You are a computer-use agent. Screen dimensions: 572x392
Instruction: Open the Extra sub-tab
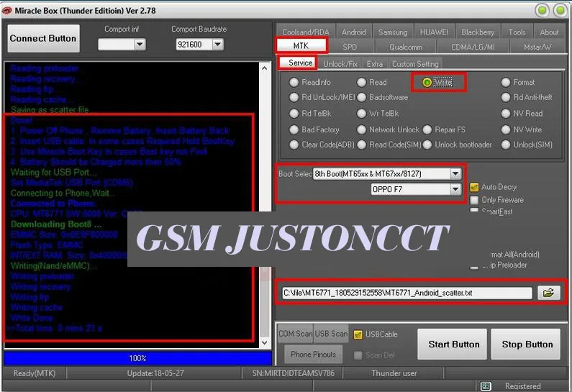pos(375,64)
